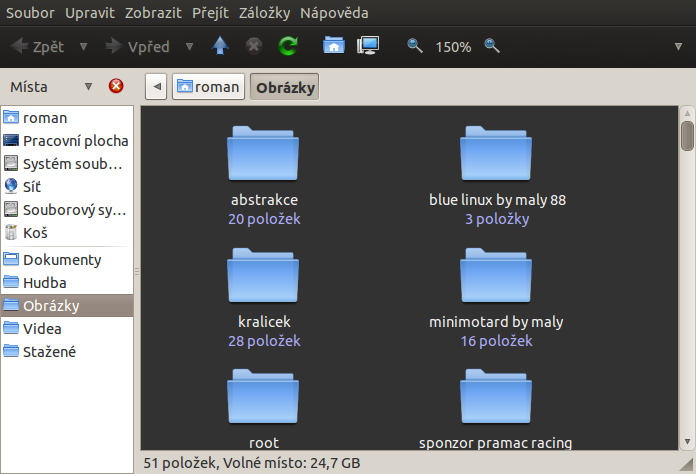
Task: Open Koš trash in the sidebar
Action: pyautogui.click(x=67, y=233)
